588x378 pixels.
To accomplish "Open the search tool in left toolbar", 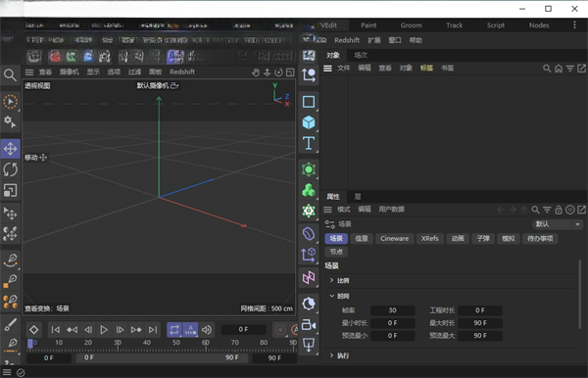I will pos(10,75).
